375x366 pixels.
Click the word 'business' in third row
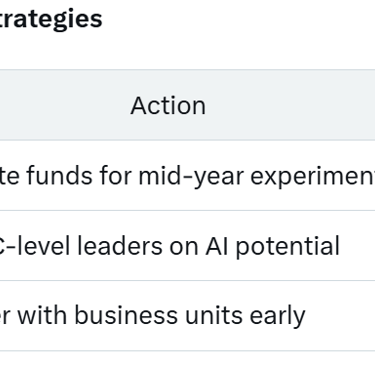[126, 315]
